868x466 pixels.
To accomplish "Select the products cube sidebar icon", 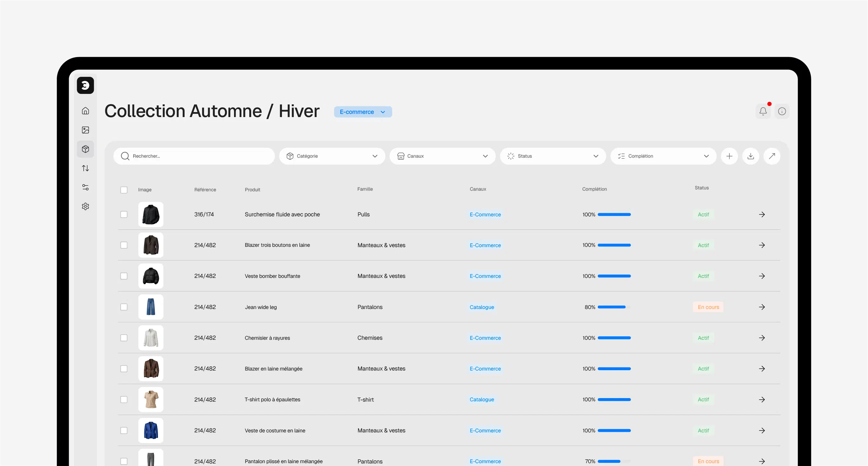I will pyautogui.click(x=86, y=149).
